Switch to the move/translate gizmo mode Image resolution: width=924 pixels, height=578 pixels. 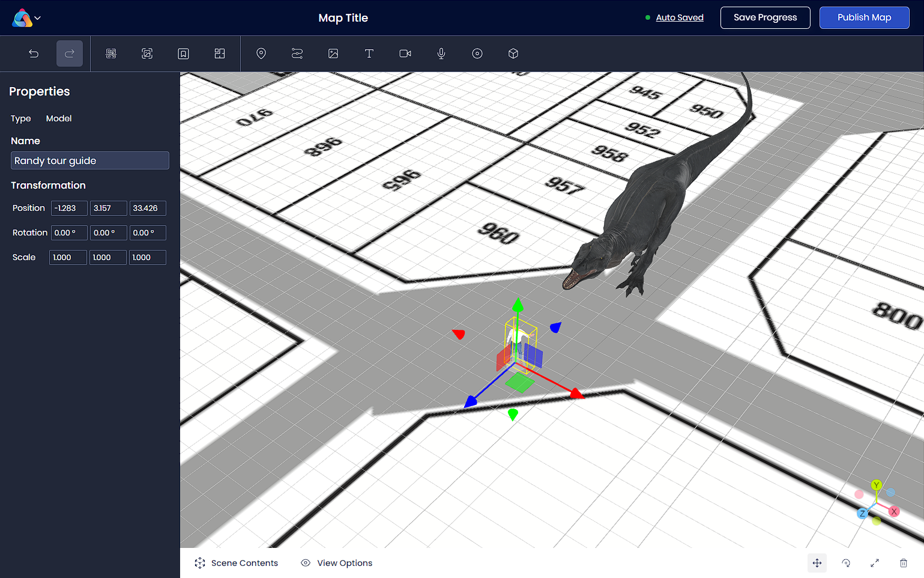click(817, 563)
